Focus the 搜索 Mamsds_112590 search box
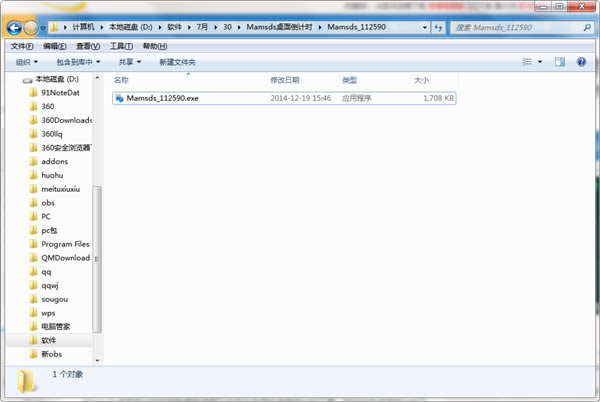This screenshot has height=402, width=600. pos(515,28)
